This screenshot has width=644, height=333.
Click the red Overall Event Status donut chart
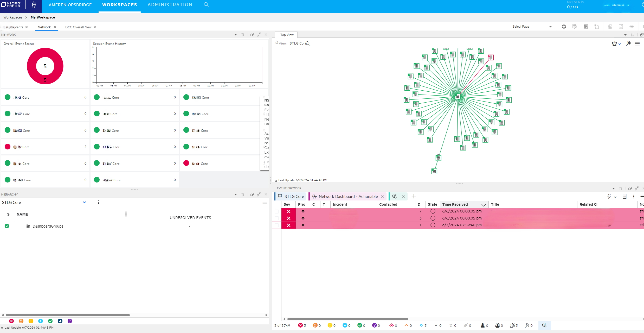click(45, 66)
